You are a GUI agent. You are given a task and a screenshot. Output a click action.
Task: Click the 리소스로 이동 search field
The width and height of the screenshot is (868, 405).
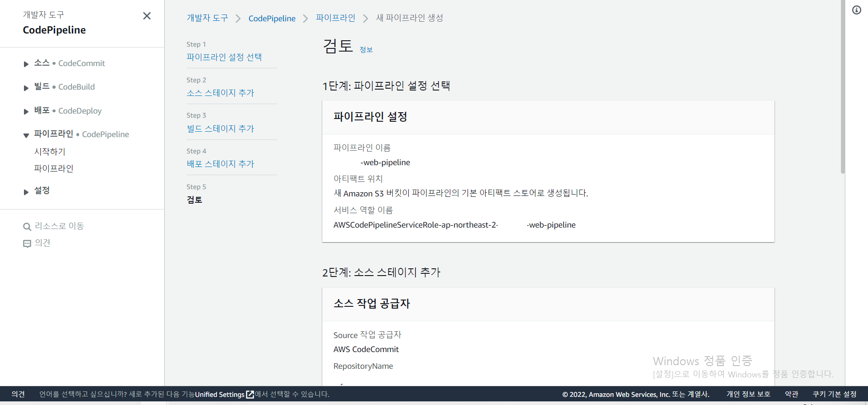point(59,226)
